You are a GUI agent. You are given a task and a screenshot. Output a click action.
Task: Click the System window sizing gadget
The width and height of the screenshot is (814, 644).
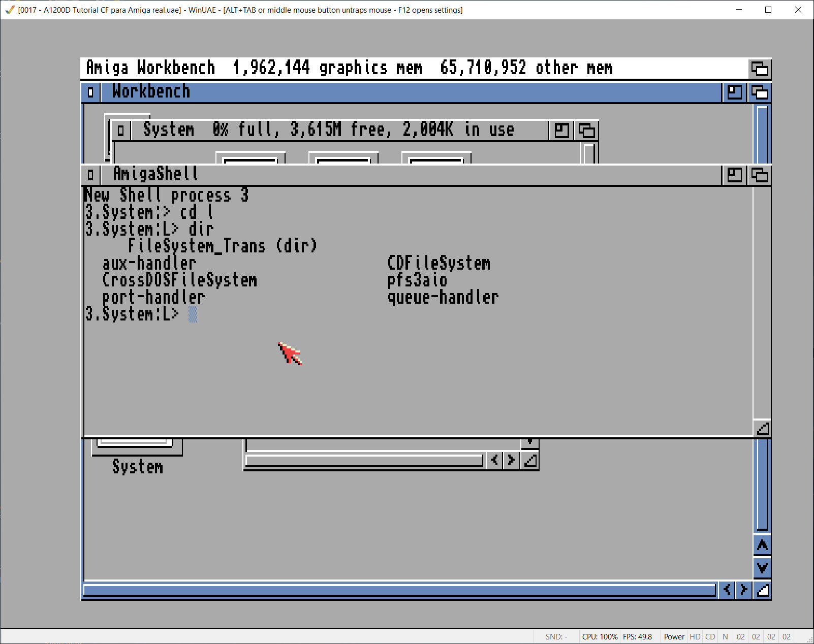(530, 461)
